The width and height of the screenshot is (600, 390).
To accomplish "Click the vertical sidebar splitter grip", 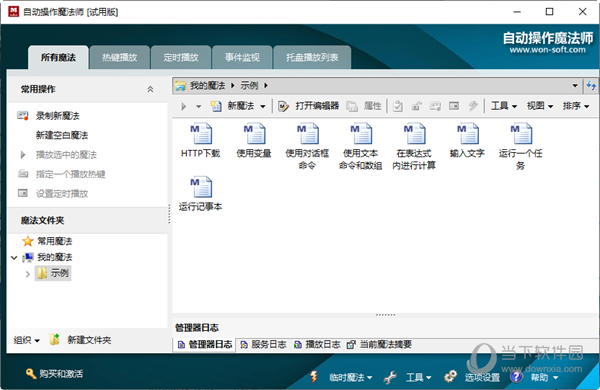I will pyautogui.click(x=169, y=214).
